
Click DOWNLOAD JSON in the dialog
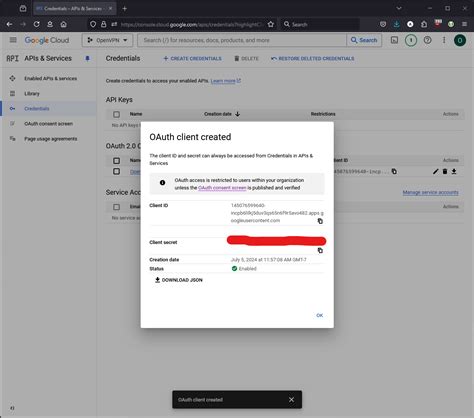pos(179,280)
